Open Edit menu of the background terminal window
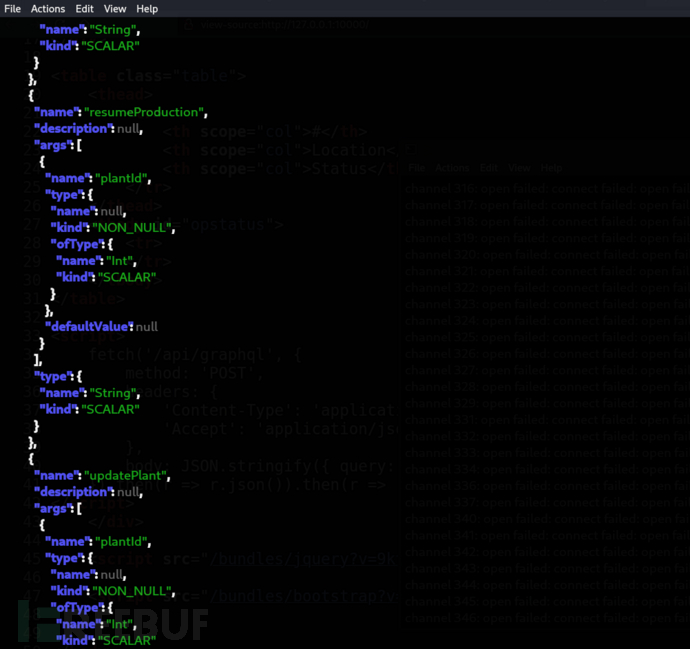The image size is (690, 649). [488, 168]
